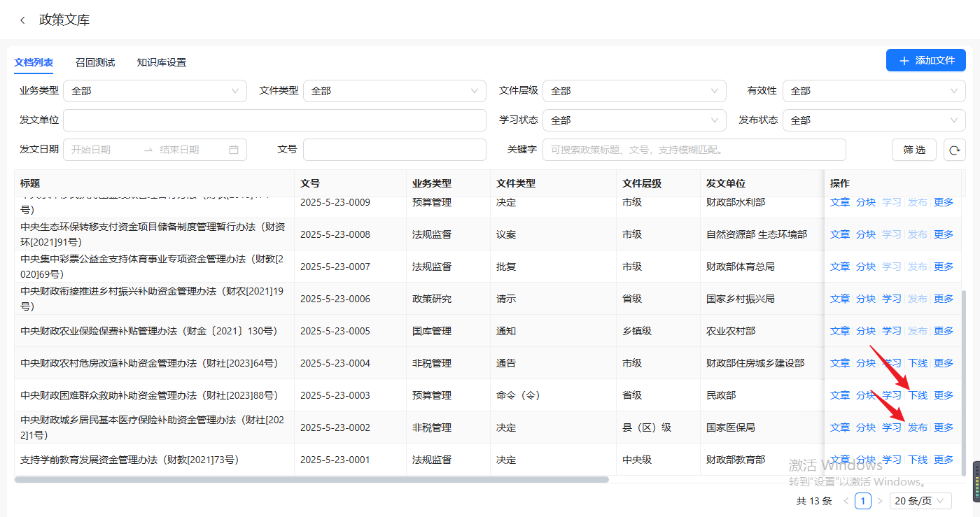Click 更多 for document 2025-5-23-0001
980x517 pixels.
(x=944, y=460)
